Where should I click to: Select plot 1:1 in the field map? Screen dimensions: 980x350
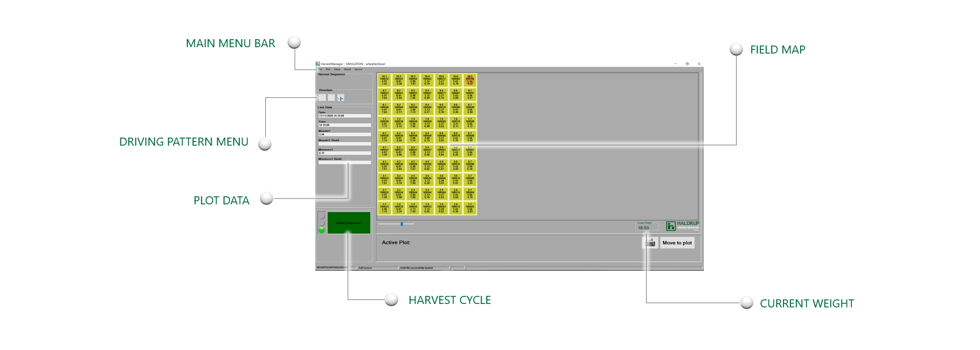385,208
